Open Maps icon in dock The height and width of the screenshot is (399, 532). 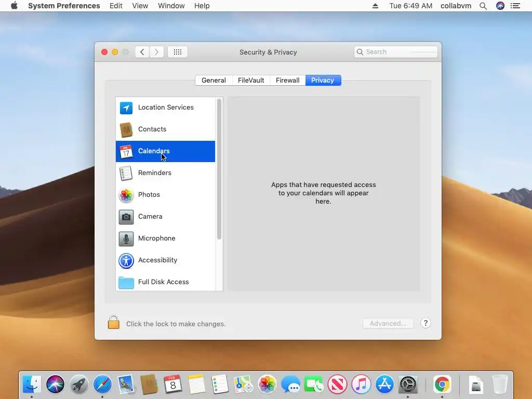pyautogui.click(x=244, y=384)
